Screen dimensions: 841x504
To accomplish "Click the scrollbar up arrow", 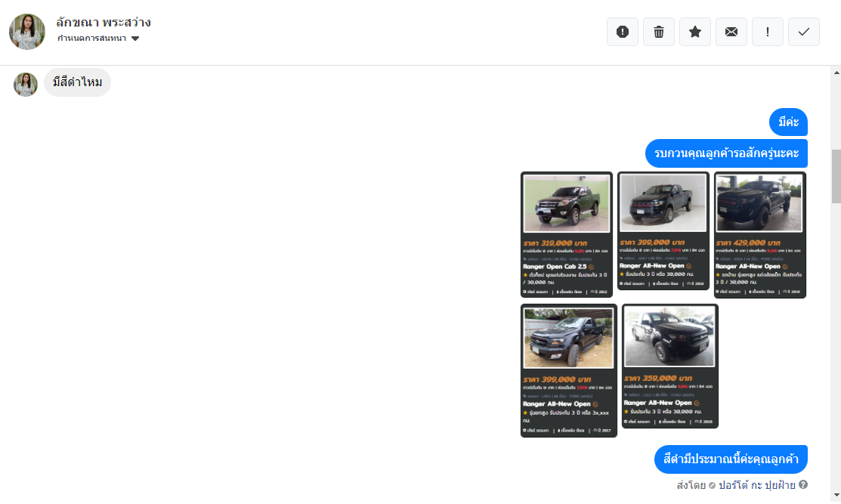I will [836, 73].
